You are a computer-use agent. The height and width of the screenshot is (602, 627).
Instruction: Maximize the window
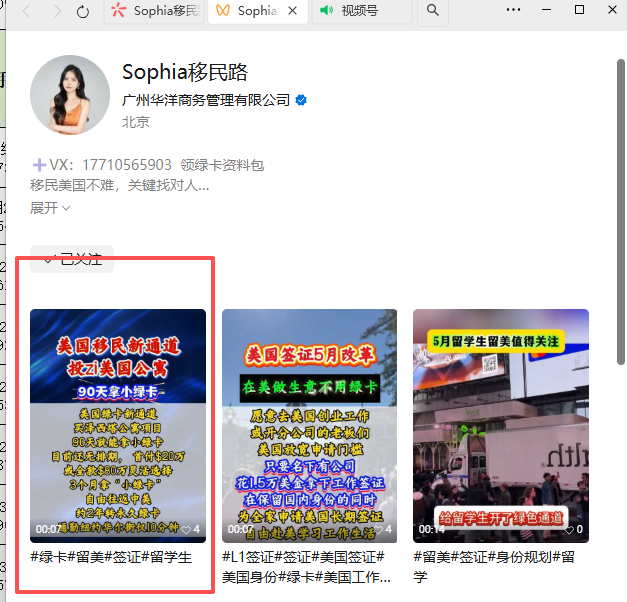click(579, 10)
